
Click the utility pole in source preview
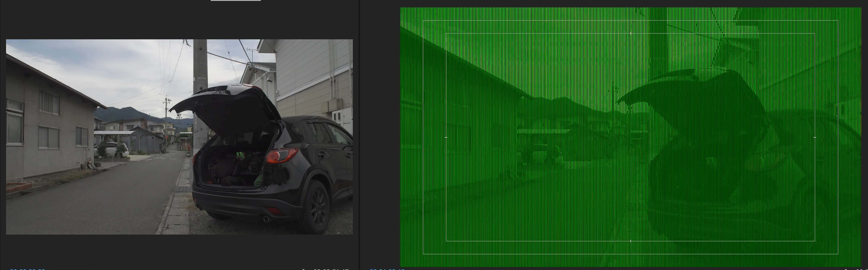pyautogui.click(x=200, y=67)
